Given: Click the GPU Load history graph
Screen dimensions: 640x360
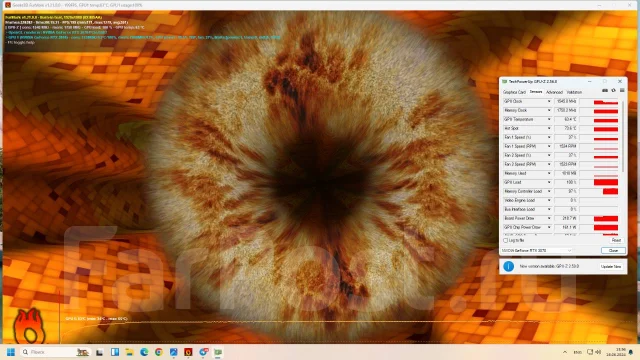Looking at the screenshot, I should click(599, 182).
